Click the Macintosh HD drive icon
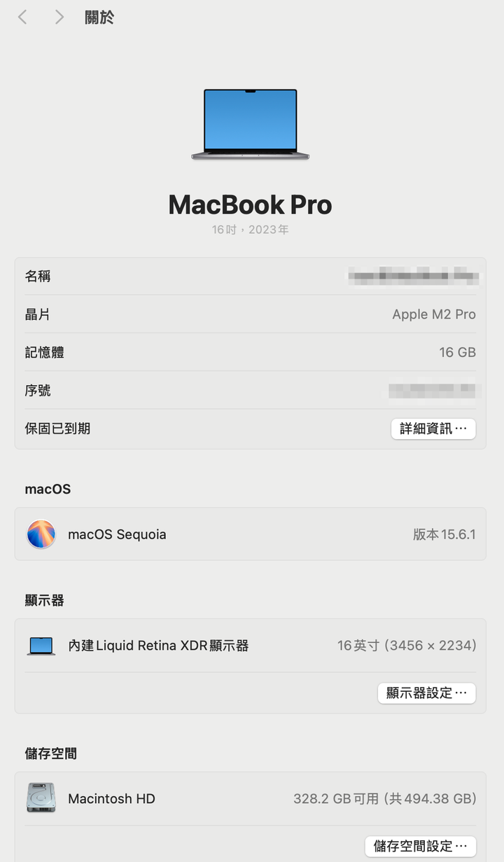The width and height of the screenshot is (504, 862). 41,798
